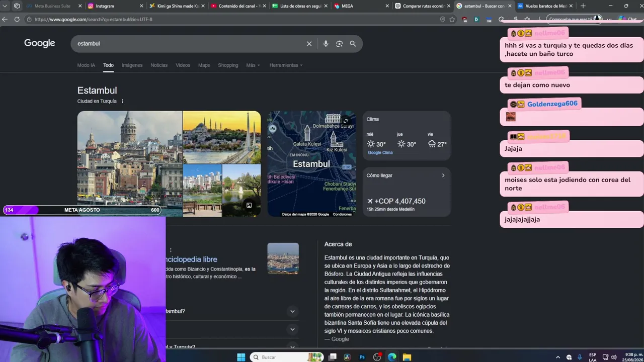Switch to the Maps tab
The width and height of the screenshot is (644, 362).
point(204,65)
